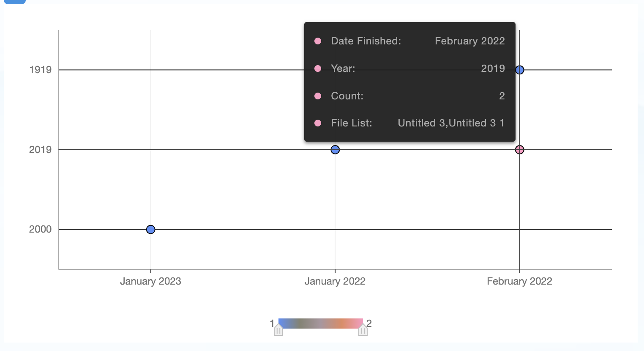Select the blue point above January 2022
This screenshot has height=351, width=644.
pyautogui.click(x=335, y=149)
